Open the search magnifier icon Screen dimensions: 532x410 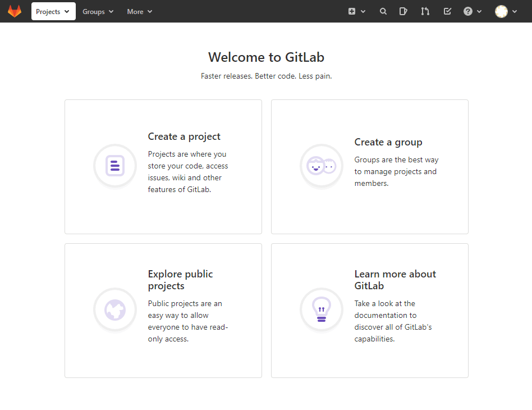[x=383, y=12]
